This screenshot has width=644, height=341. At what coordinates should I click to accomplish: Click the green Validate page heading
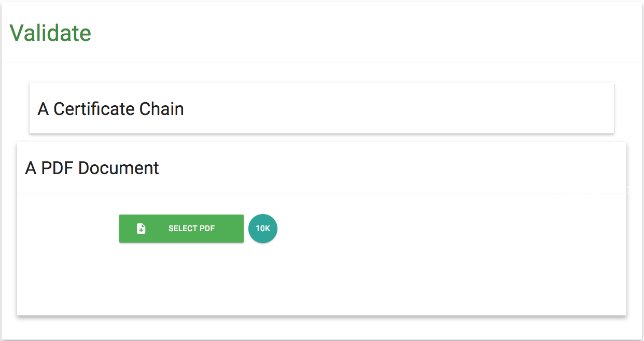(50, 33)
